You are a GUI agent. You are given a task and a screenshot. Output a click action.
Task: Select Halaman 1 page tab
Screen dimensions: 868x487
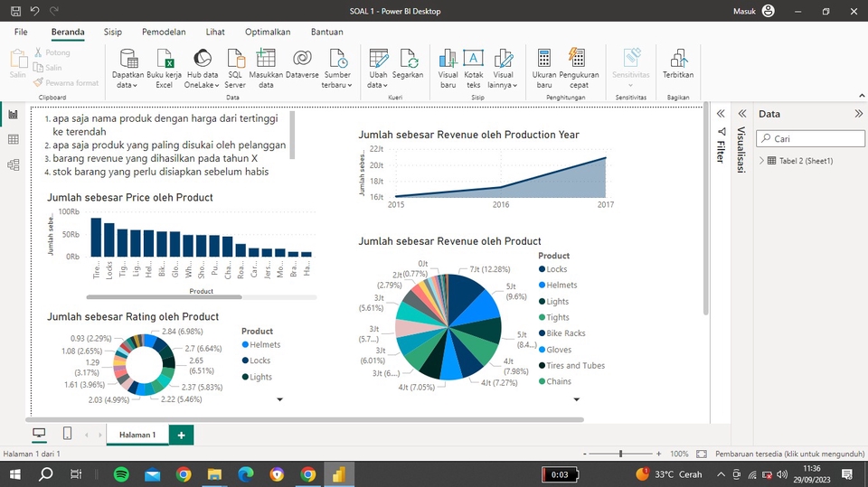click(137, 435)
